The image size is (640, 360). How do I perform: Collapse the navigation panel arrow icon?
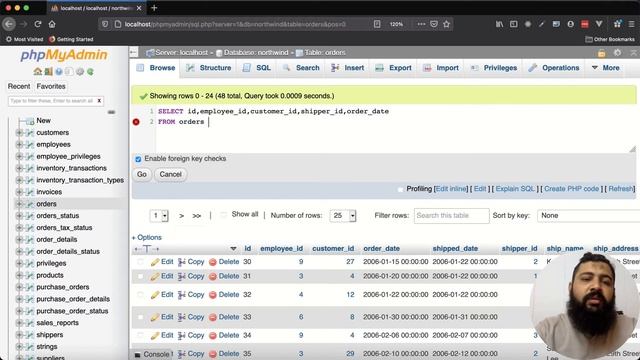click(133, 52)
